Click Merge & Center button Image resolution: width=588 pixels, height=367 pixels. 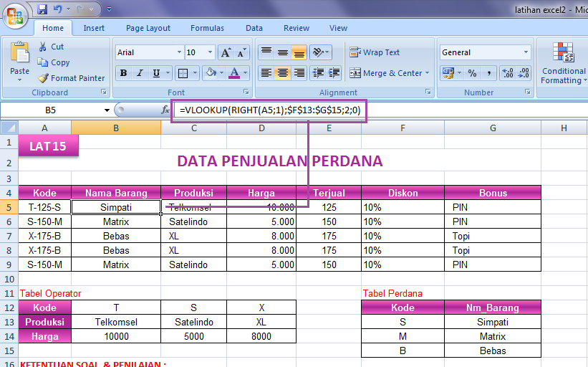(386, 73)
